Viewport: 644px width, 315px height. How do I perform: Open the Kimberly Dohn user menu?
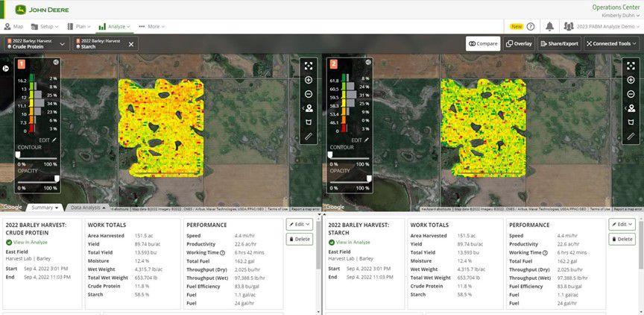(x=621, y=16)
